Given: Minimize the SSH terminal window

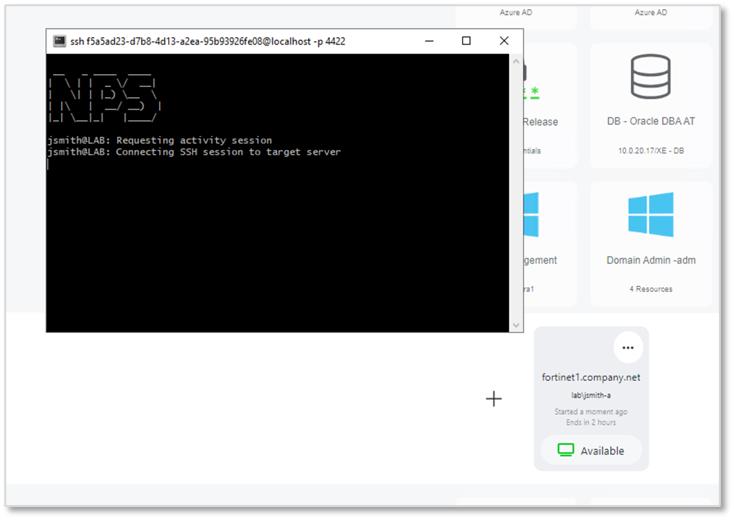Looking at the screenshot, I should point(428,41).
